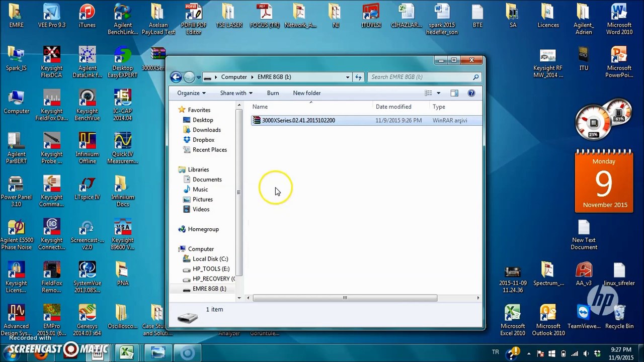Open HP_RECOVERY drive in navigation pane
The width and height of the screenshot is (644, 362).
(x=213, y=279)
